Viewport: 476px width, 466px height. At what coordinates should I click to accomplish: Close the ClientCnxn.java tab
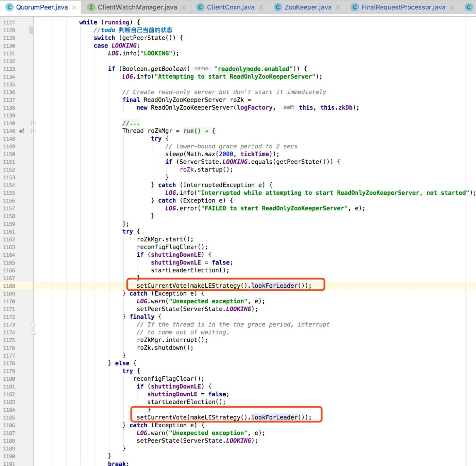(x=261, y=7)
